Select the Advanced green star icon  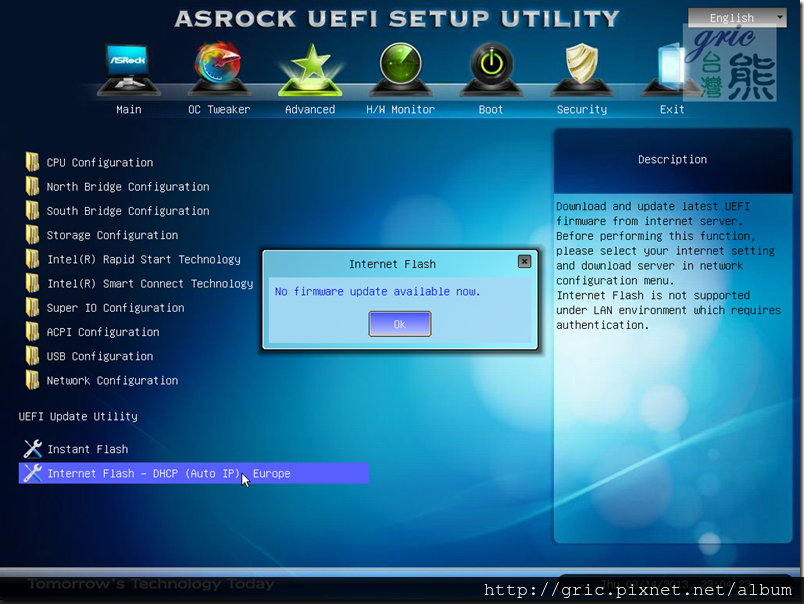click(310, 70)
